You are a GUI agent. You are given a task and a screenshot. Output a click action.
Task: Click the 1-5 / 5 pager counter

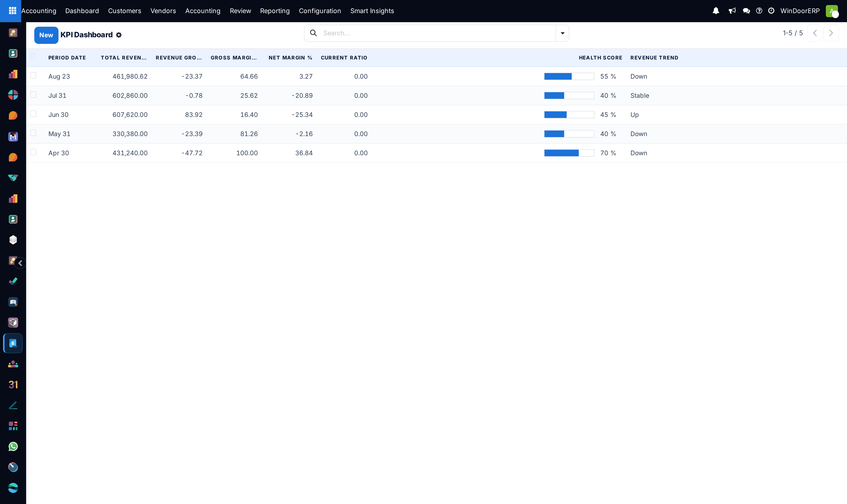pos(793,33)
